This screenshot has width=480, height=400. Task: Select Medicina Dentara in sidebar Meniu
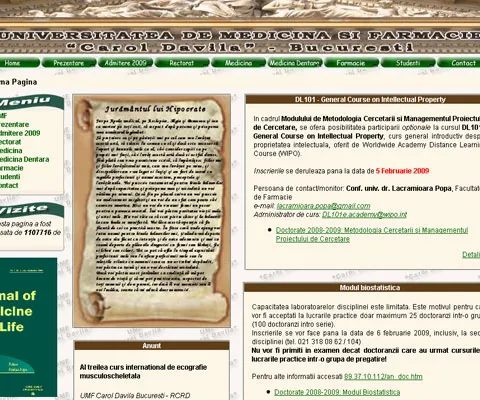tap(24, 159)
